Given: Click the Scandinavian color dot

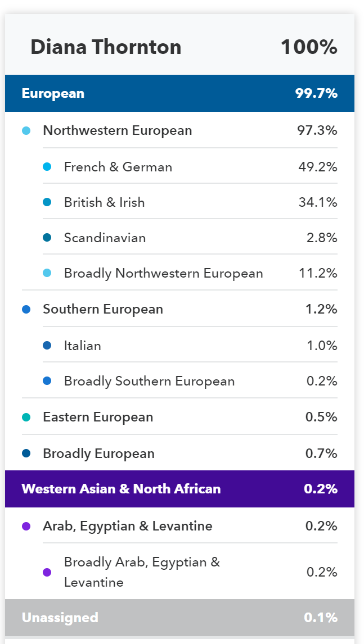Looking at the screenshot, I should point(47,237).
